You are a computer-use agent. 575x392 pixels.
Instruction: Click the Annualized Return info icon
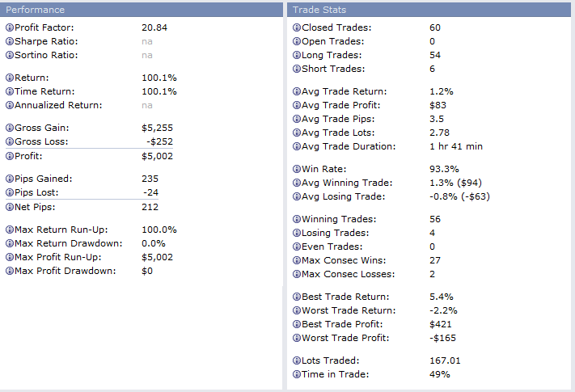coord(10,105)
